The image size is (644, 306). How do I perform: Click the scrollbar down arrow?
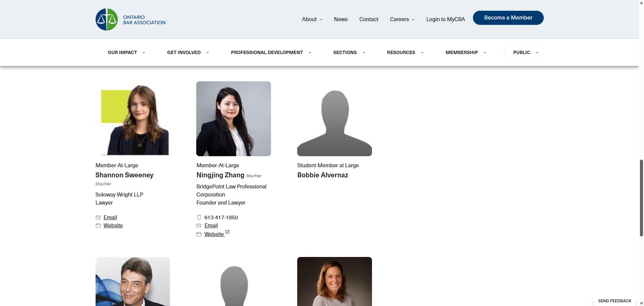(x=641, y=303)
